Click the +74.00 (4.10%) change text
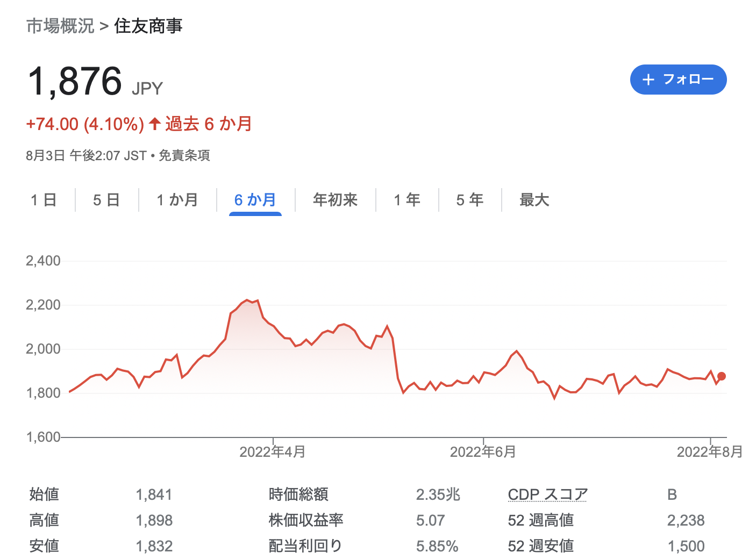This screenshot has height=560, width=756. tap(85, 124)
